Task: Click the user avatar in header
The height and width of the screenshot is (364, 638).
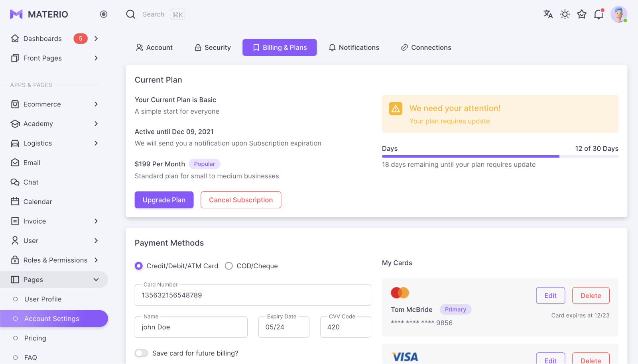Action: coord(618,14)
